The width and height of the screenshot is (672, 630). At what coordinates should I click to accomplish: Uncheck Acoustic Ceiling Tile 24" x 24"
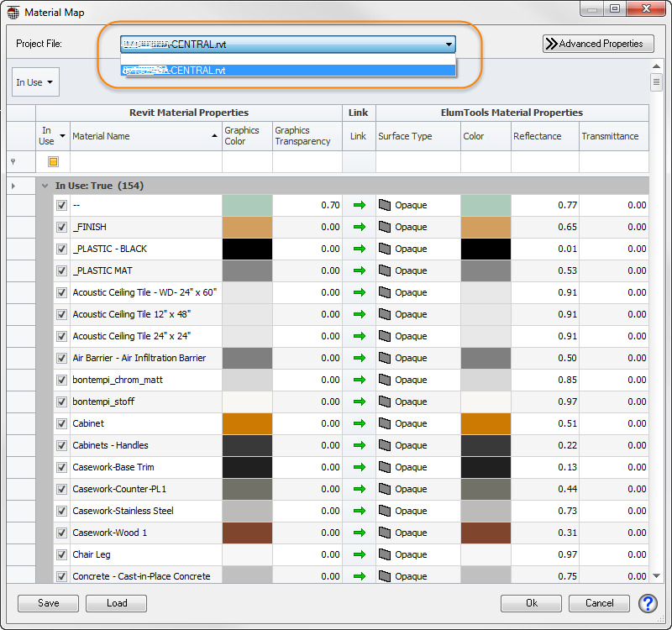61,336
